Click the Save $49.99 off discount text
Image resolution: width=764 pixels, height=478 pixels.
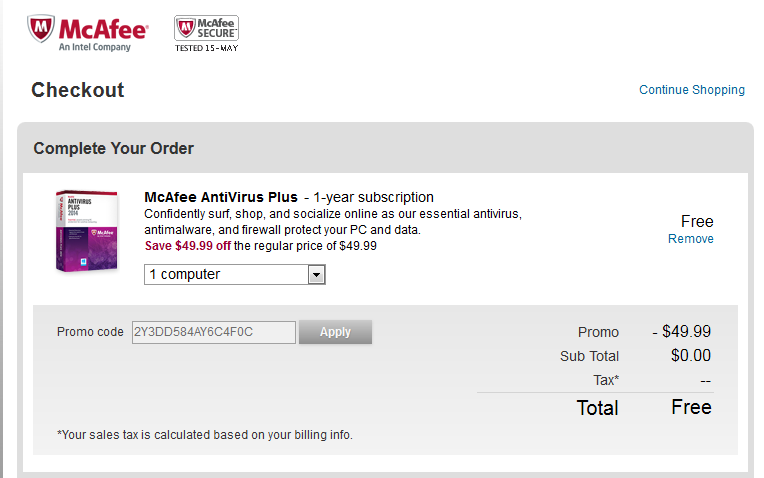(188, 246)
